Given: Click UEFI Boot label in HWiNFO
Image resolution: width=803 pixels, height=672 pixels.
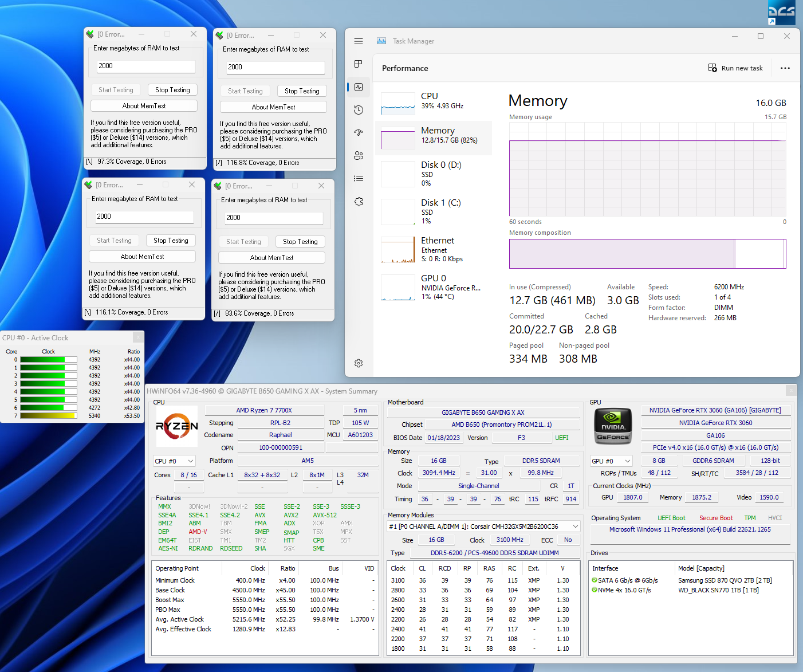Looking at the screenshot, I should 671,518.
